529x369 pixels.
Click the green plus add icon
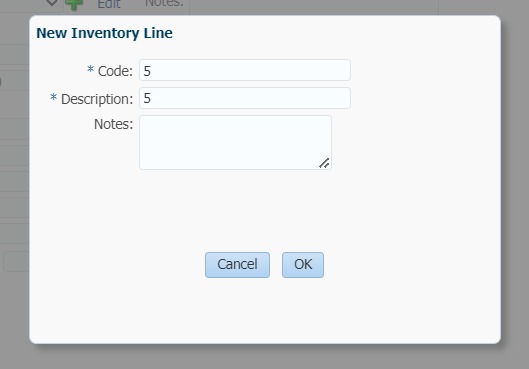click(74, 5)
